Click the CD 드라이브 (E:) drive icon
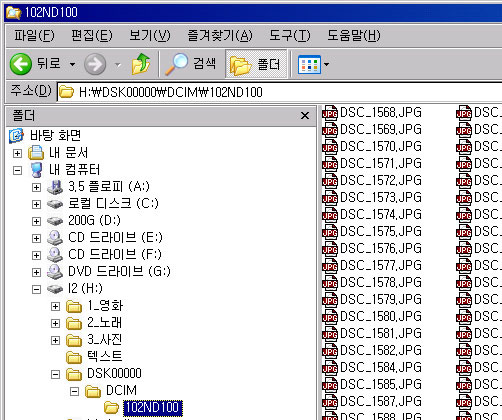The image size is (502, 420). 55,238
